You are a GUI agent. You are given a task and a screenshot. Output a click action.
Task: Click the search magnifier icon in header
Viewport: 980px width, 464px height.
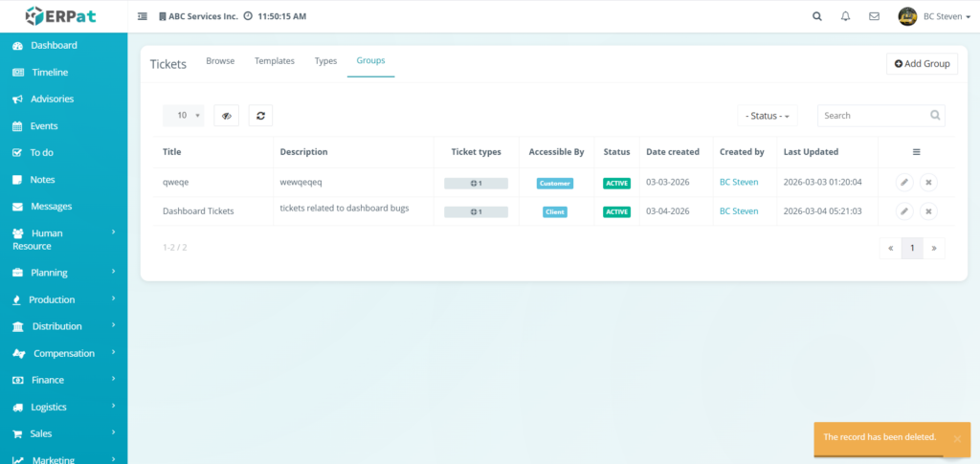point(816,16)
